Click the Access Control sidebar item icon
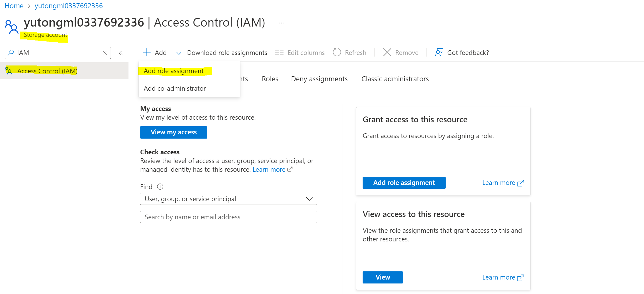This screenshot has height=294, width=644. click(x=8, y=71)
